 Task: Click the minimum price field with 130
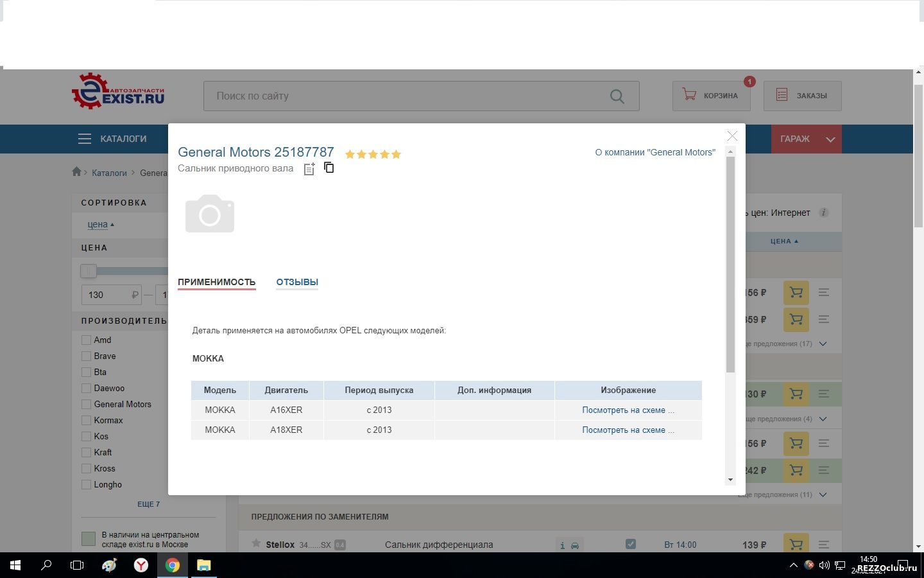(110, 295)
